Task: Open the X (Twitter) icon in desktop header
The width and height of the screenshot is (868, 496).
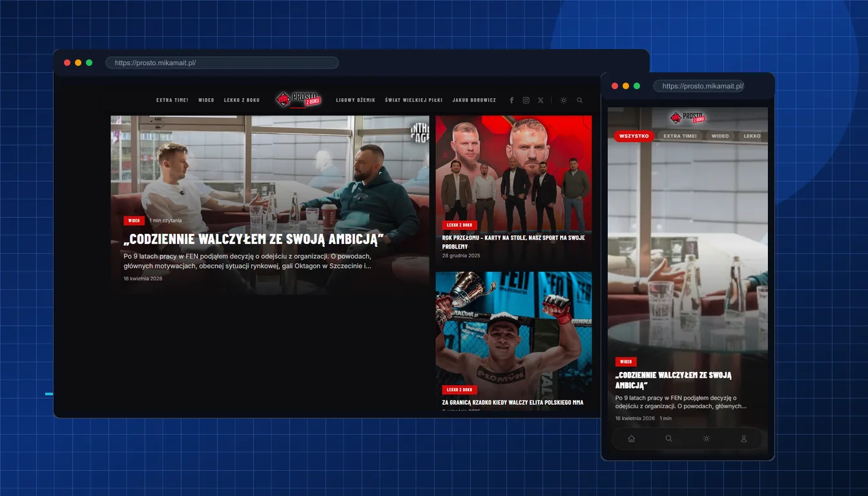Action: click(541, 100)
